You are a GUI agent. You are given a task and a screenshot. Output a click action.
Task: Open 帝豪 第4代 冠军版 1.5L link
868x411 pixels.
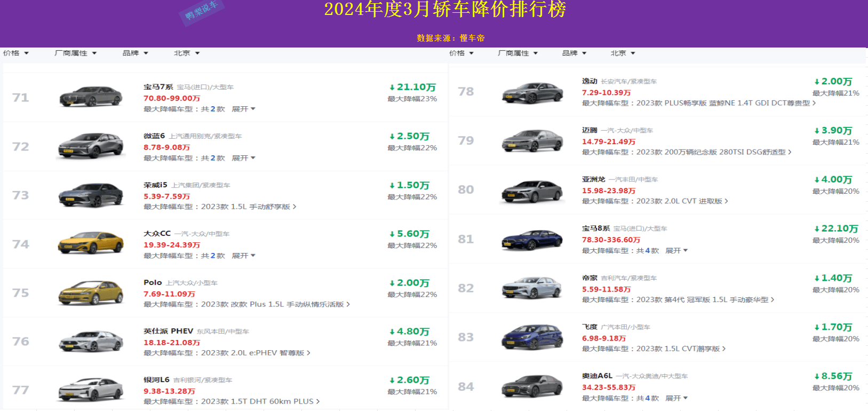[x=705, y=300]
